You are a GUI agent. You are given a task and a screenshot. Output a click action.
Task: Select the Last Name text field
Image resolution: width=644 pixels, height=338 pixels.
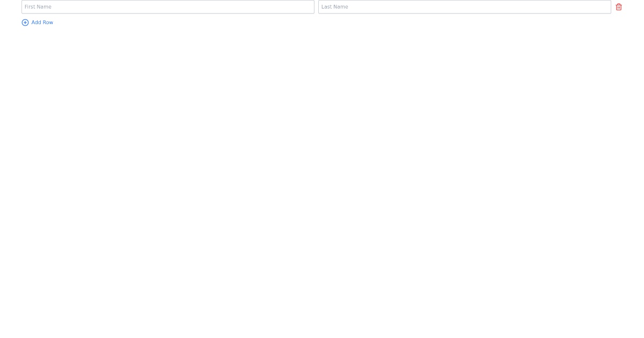click(x=464, y=6)
